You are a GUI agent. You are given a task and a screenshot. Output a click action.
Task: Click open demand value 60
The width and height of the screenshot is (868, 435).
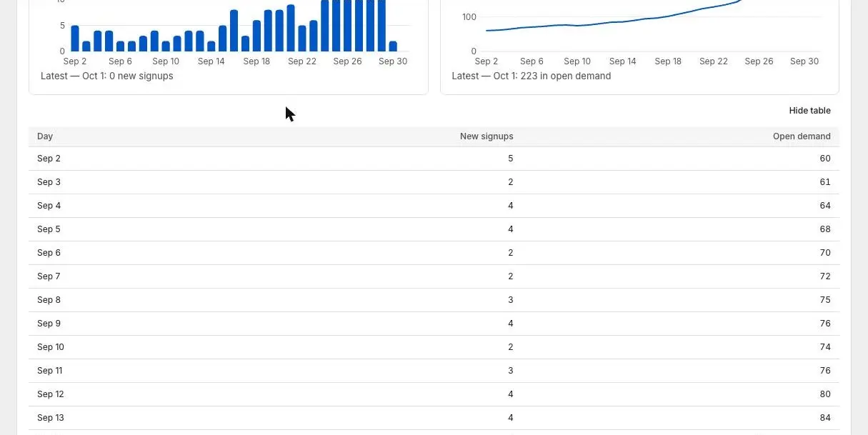click(x=825, y=159)
